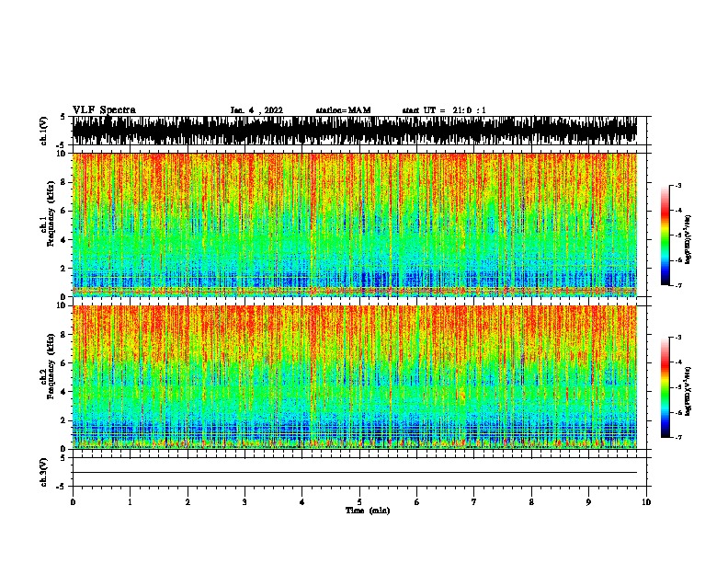Select the "ch.1 Frequency (kHz)" axis label
The width and height of the screenshot is (728, 563).
[x=48, y=213]
